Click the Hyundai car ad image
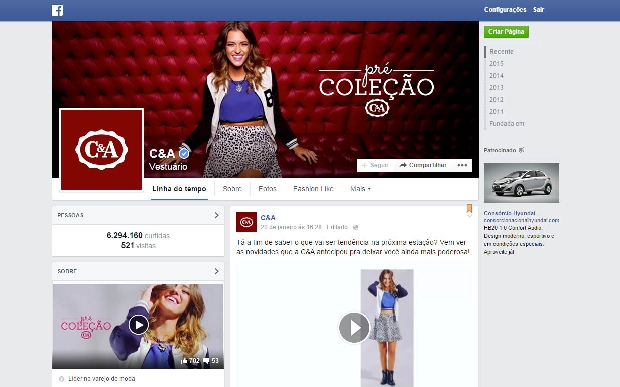This screenshot has width=620, height=387. (x=521, y=183)
